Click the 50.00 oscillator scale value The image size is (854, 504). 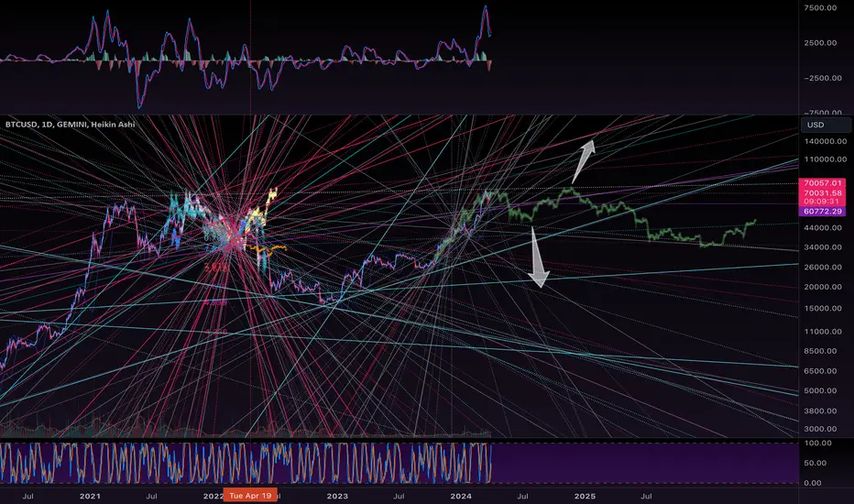point(816,463)
